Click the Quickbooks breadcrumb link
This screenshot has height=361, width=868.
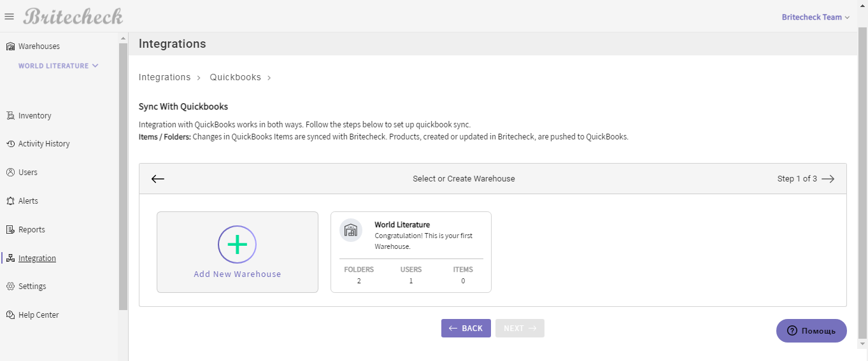(235, 77)
